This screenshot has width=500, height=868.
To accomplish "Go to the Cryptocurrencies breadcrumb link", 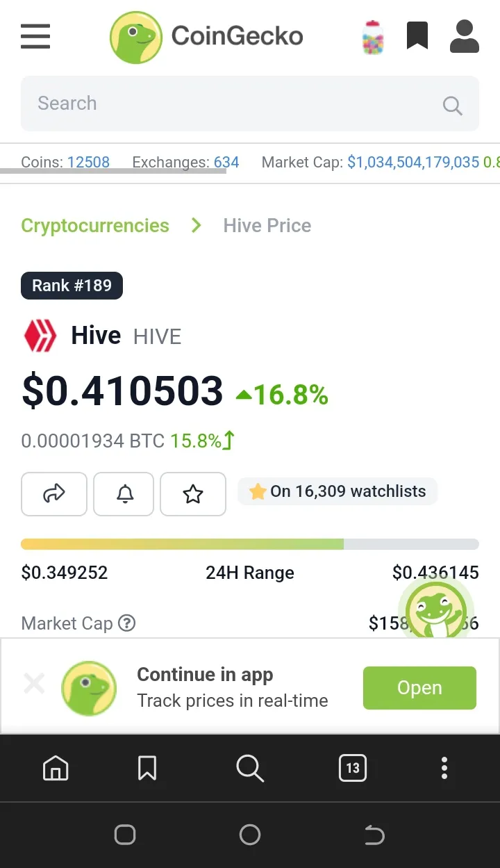I will coord(95,226).
